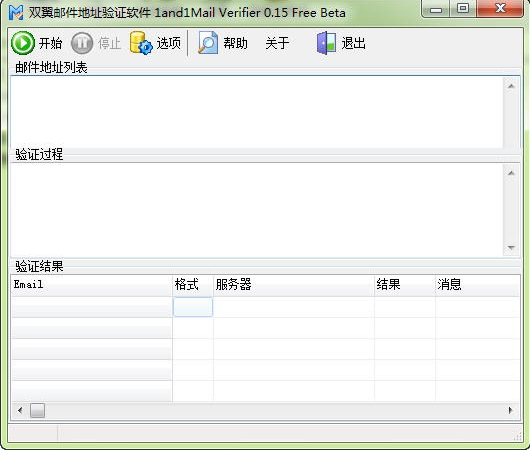The height and width of the screenshot is (451, 530).
Task: Sort by the Email column header
Action: point(92,285)
